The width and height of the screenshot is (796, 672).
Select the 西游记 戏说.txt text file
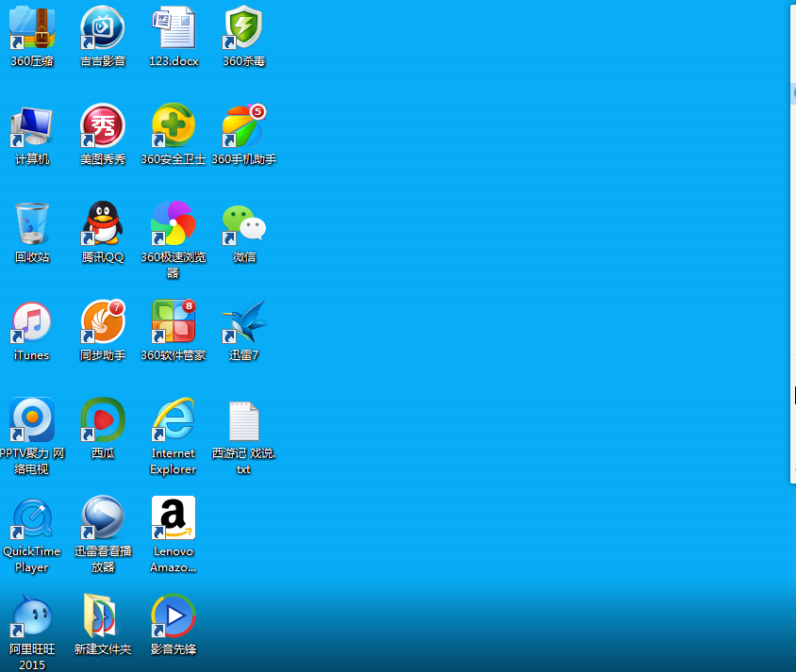click(x=244, y=420)
